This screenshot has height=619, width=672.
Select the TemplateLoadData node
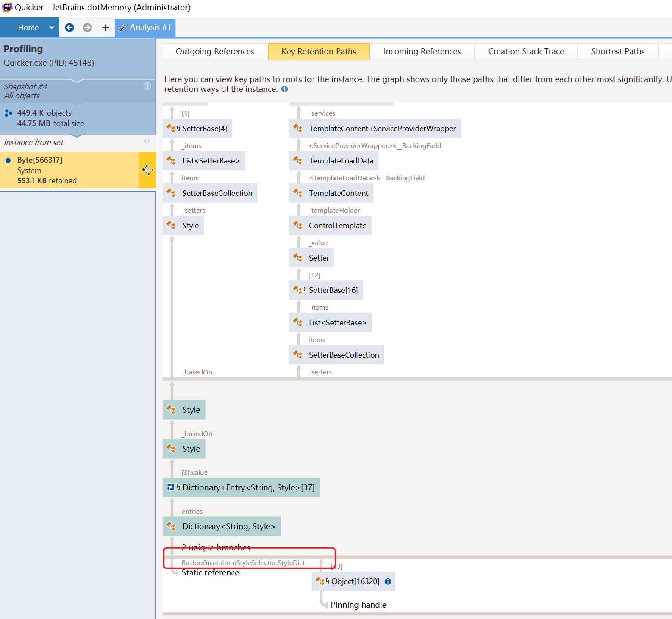pos(334,161)
